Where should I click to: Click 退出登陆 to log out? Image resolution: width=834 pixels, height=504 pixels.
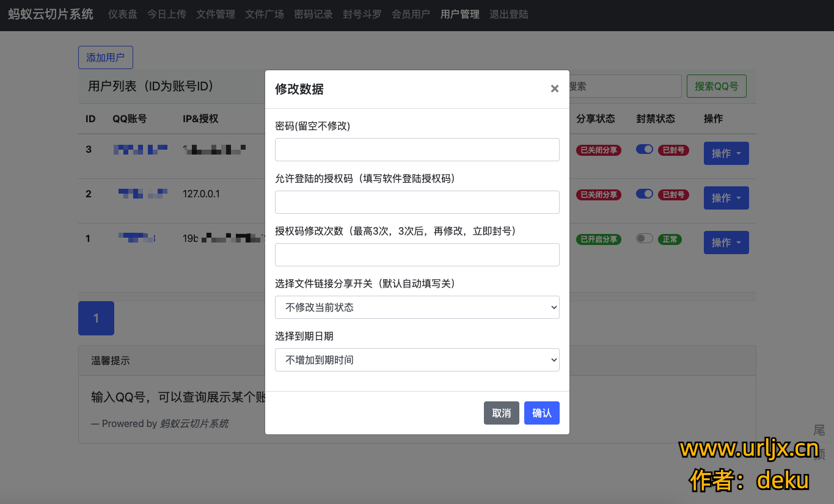(x=509, y=14)
